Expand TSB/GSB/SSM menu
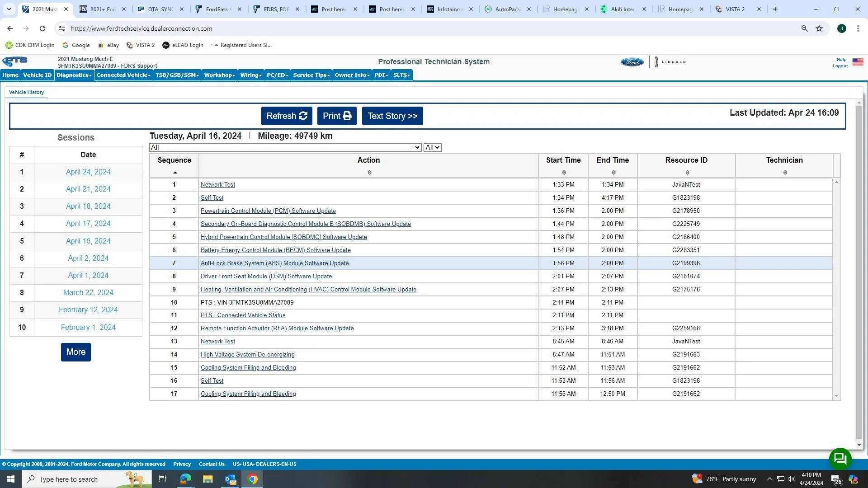Image resolution: width=868 pixels, height=488 pixels. click(x=177, y=75)
